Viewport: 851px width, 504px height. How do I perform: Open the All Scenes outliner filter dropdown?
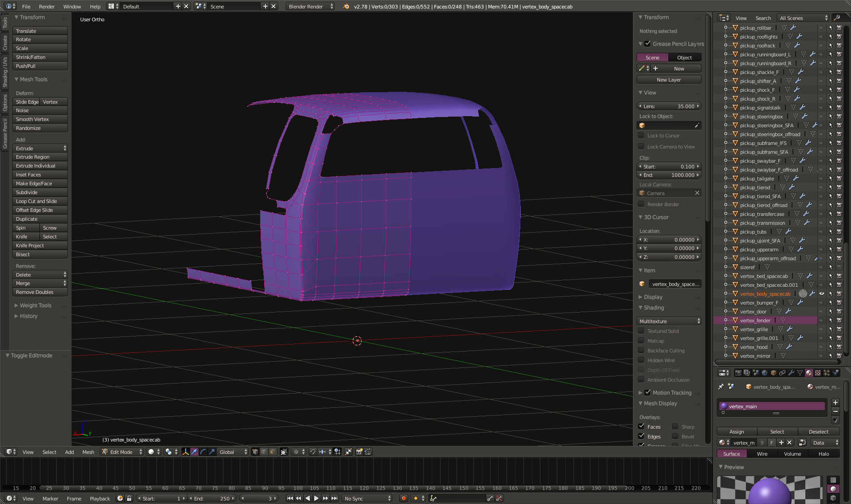tap(804, 18)
